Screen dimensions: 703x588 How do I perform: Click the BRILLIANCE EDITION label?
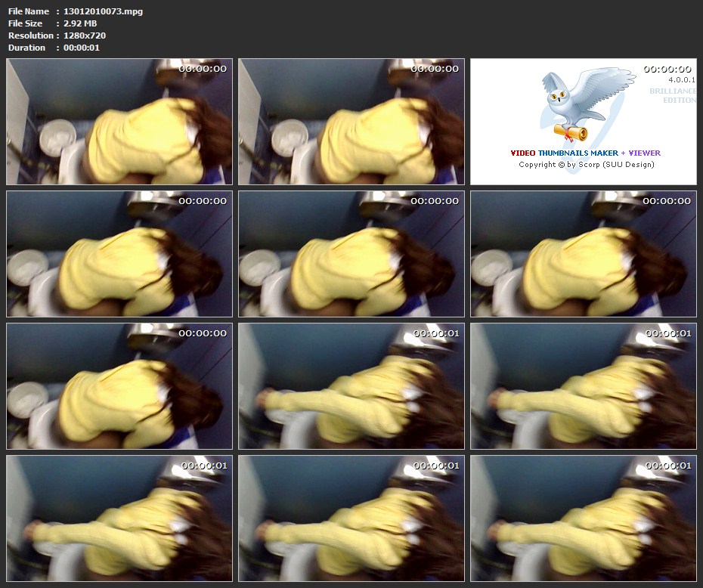point(673,95)
